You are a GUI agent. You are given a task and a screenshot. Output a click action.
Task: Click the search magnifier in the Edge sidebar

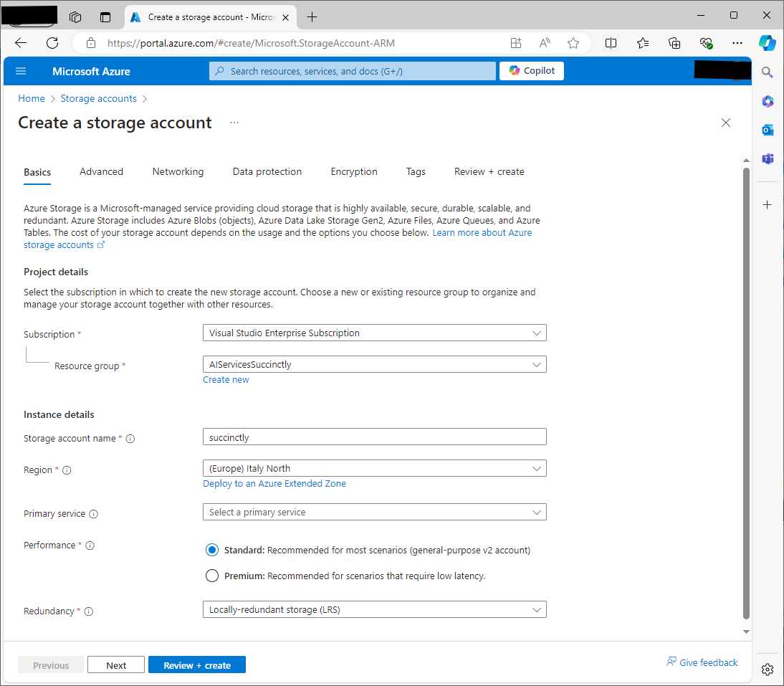tap(768, 72)
